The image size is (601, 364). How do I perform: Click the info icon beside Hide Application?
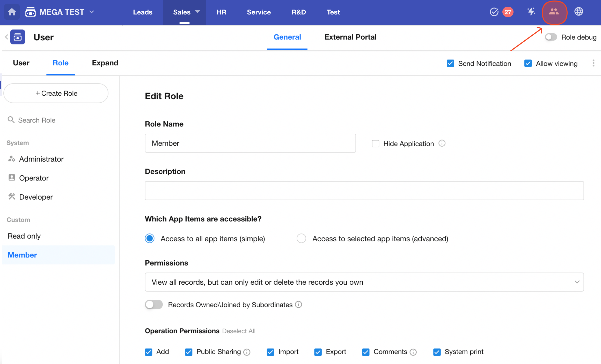[x=442, y=143]
